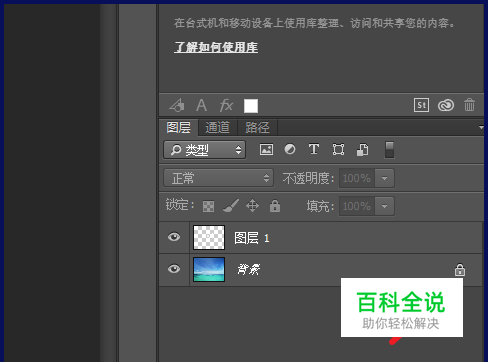Toggle the pixel layer filter icon
This screenshot has height=362, width=488.
(x=266, y=149)
